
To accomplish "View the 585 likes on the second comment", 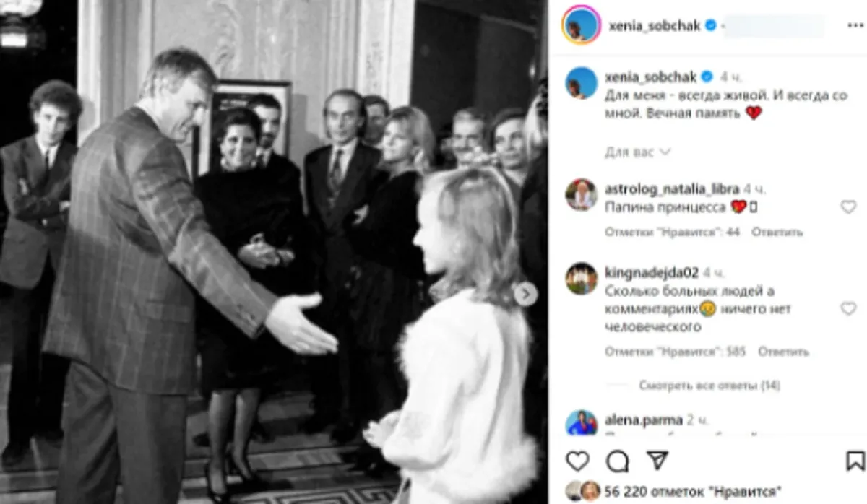I will (675, 352).
